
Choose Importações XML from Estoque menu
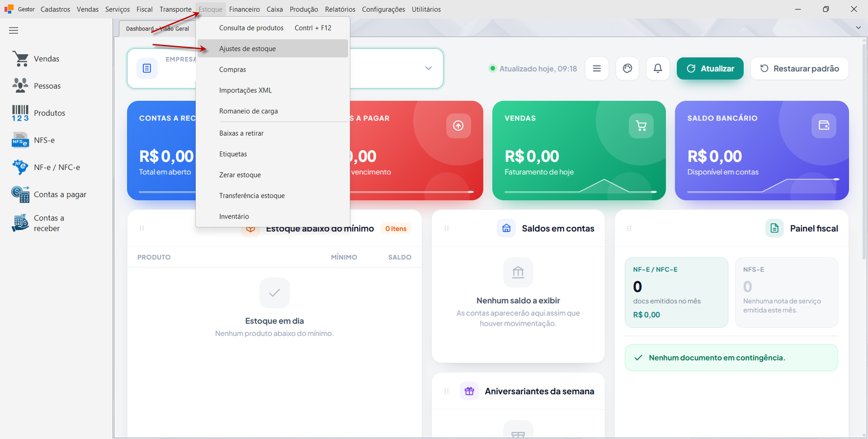click(273, 90)
